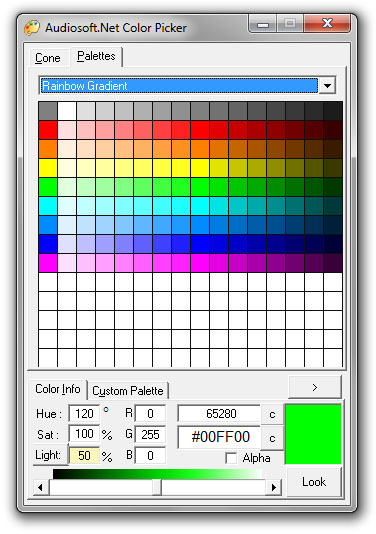Pick the darkest green swatch ending green row

[333, 187]
